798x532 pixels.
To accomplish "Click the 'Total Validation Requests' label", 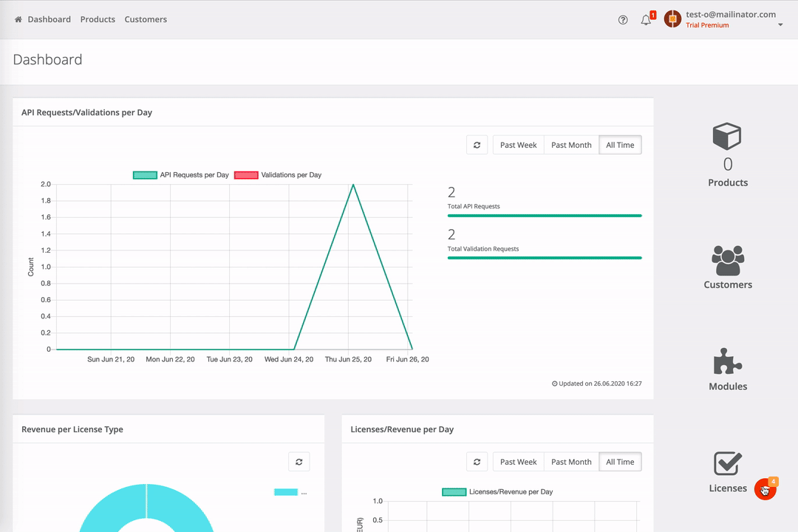I will [483, 249].
